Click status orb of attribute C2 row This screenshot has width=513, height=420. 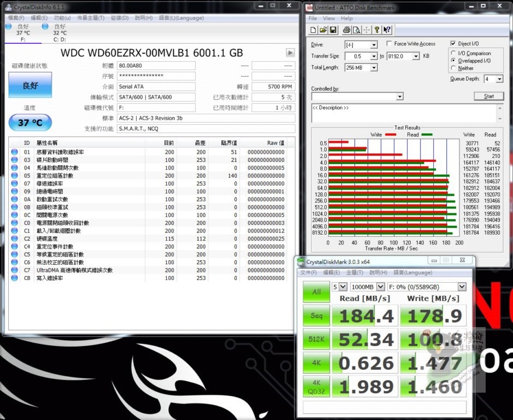14,238
